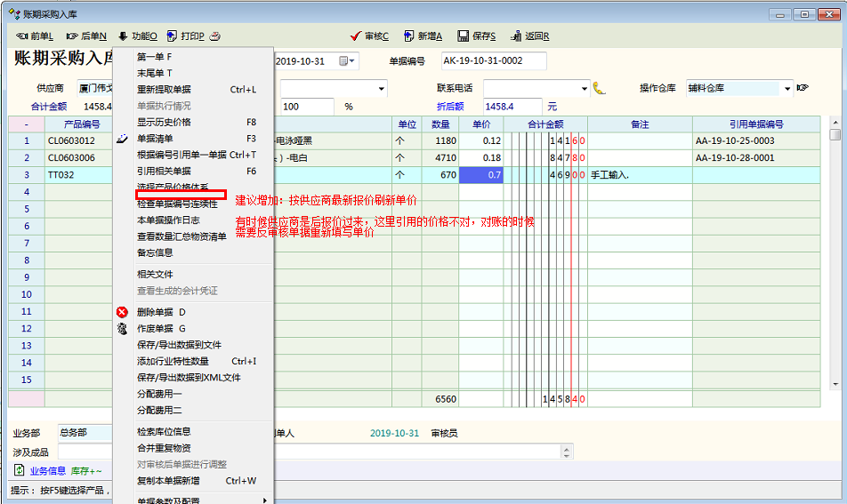The image size is (847, 504).
Task: Click the yellow phone icon beside 联系电话
Action: pos(599,88)
